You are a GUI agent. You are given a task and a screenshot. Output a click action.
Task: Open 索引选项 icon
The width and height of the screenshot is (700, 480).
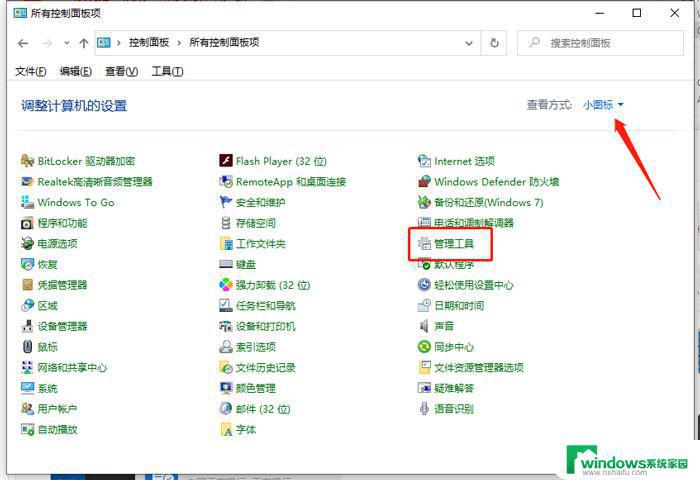[226, 346]
